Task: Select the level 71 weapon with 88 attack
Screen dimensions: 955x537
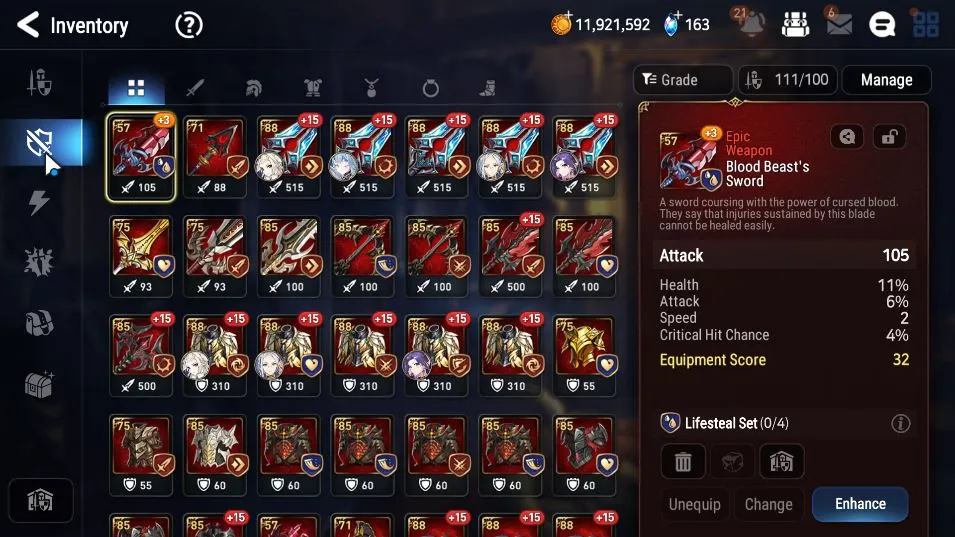Action: click(x=215, y=157)
